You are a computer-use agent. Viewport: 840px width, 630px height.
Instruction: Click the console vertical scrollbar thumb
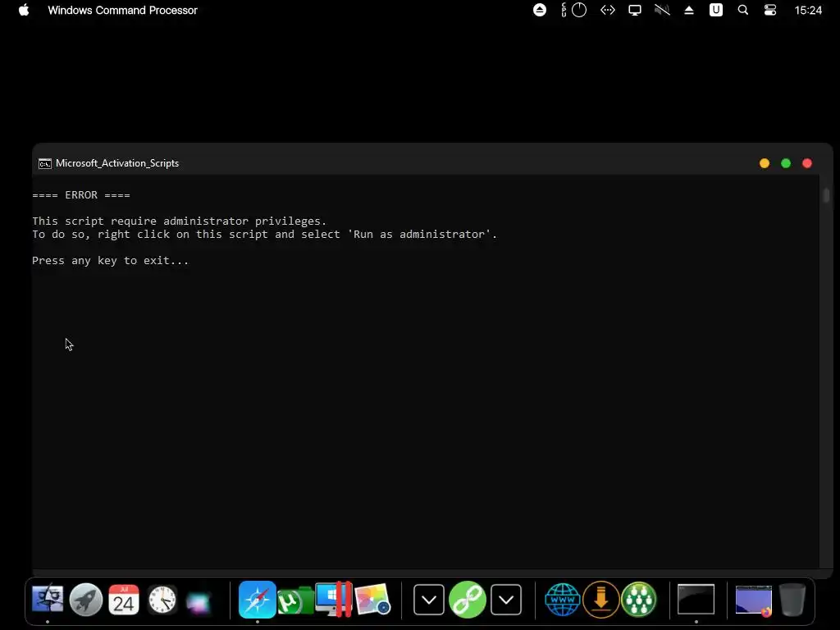pyautogui.click(x=827, y=195)
